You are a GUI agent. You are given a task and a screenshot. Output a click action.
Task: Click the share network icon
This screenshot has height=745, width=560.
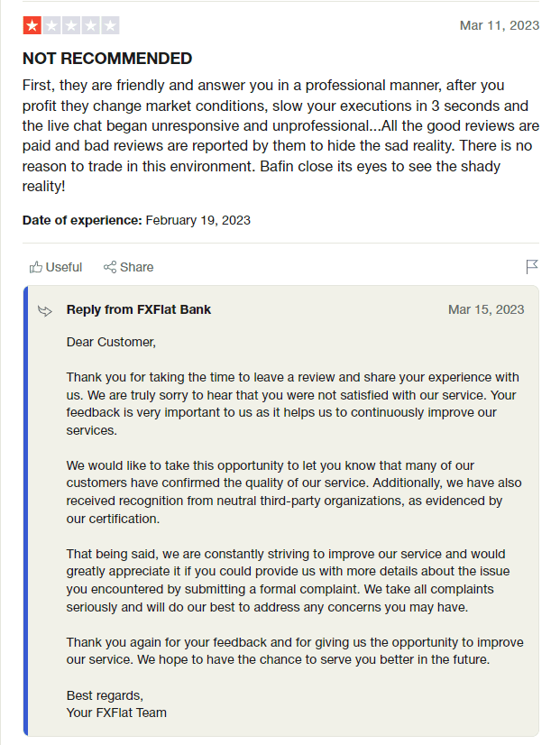coord(110,267)
